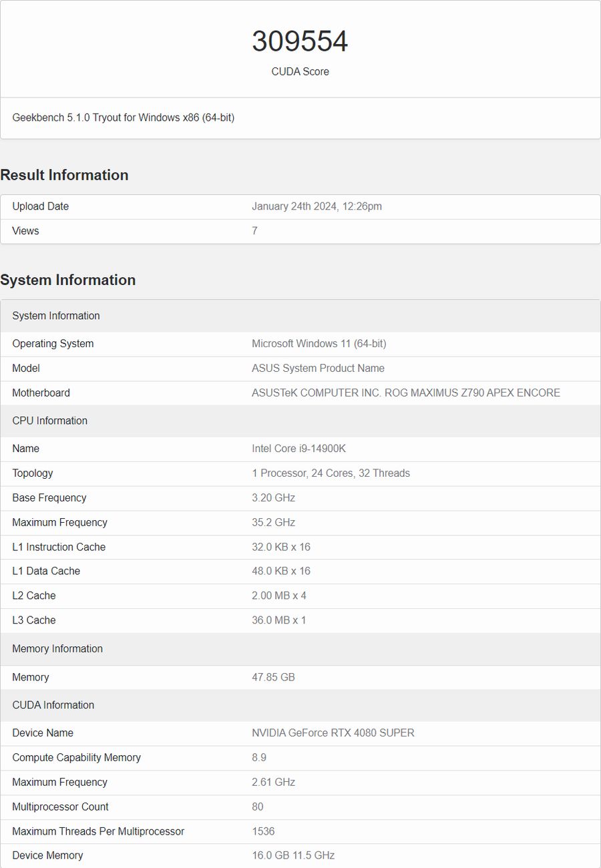This screenshot has height=868, width=601.
Task: Select the CUDA Score label
Action: coord(300,71)
